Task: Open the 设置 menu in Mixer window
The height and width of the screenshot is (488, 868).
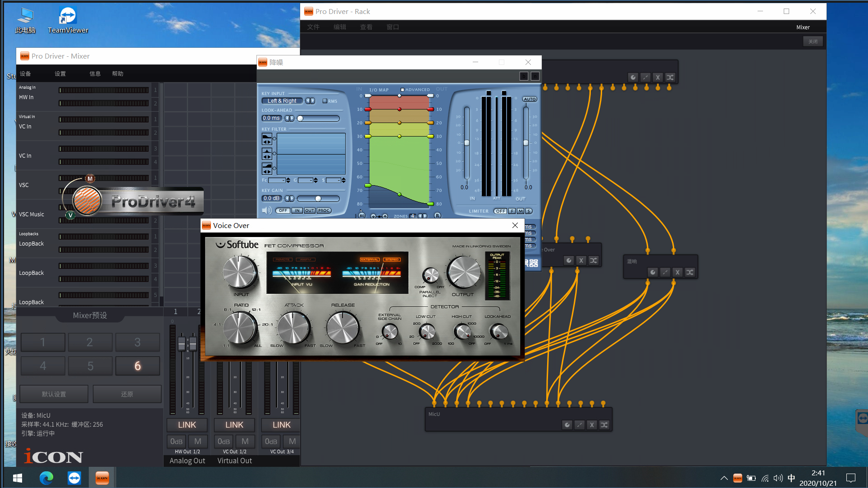Action: click(x=60, y=74)
